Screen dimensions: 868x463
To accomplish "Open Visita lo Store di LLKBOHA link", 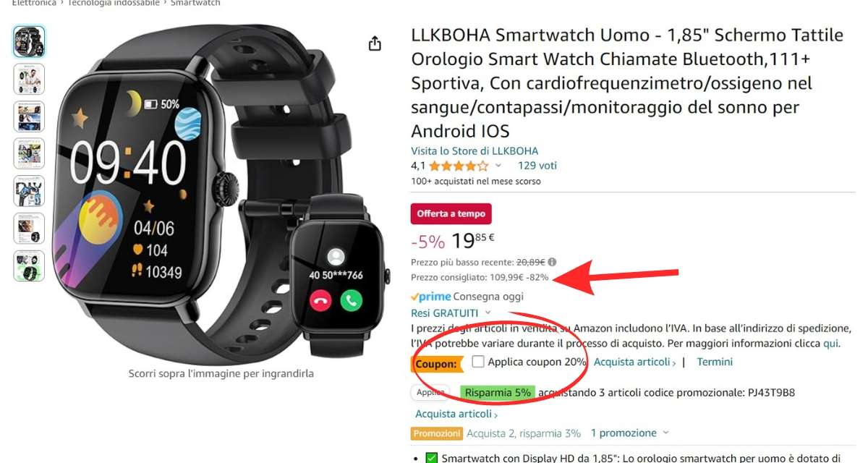I will pyautogui.click(x=475, y=151).
